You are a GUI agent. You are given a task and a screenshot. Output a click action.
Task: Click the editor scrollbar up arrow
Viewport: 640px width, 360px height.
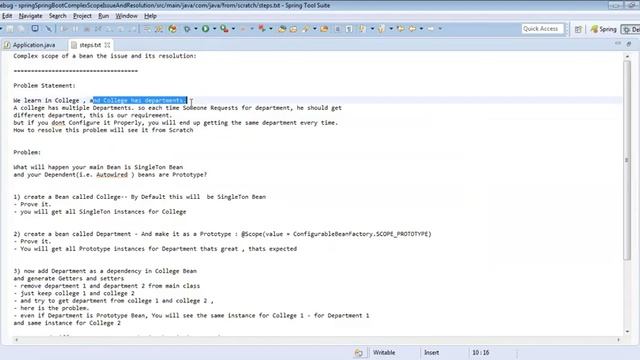[x=627, y=56]
